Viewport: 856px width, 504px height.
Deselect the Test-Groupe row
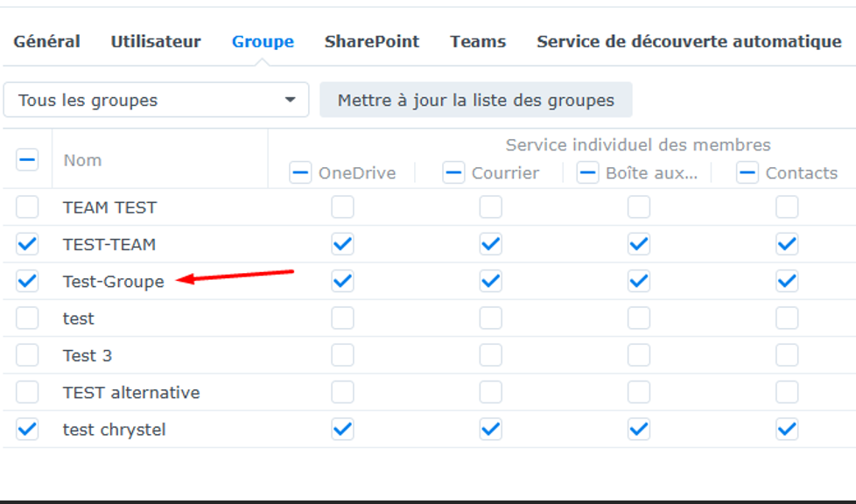click(27, 281)
